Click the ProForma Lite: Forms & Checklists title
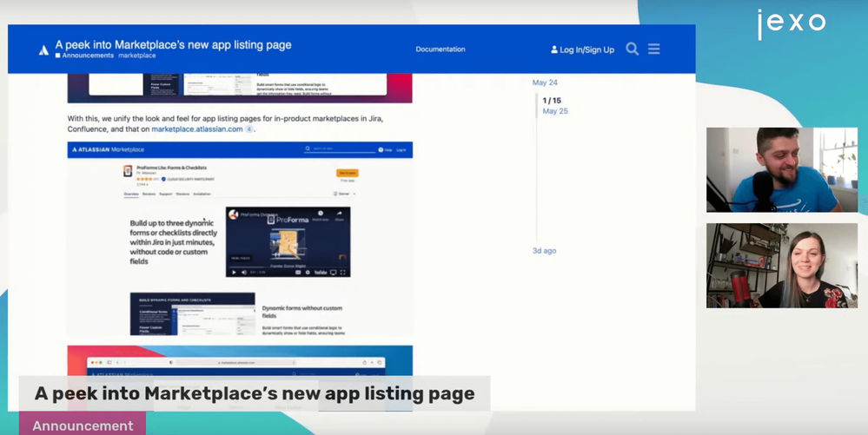The width and height of the screenshot is (868, 435). pos(172,168)
